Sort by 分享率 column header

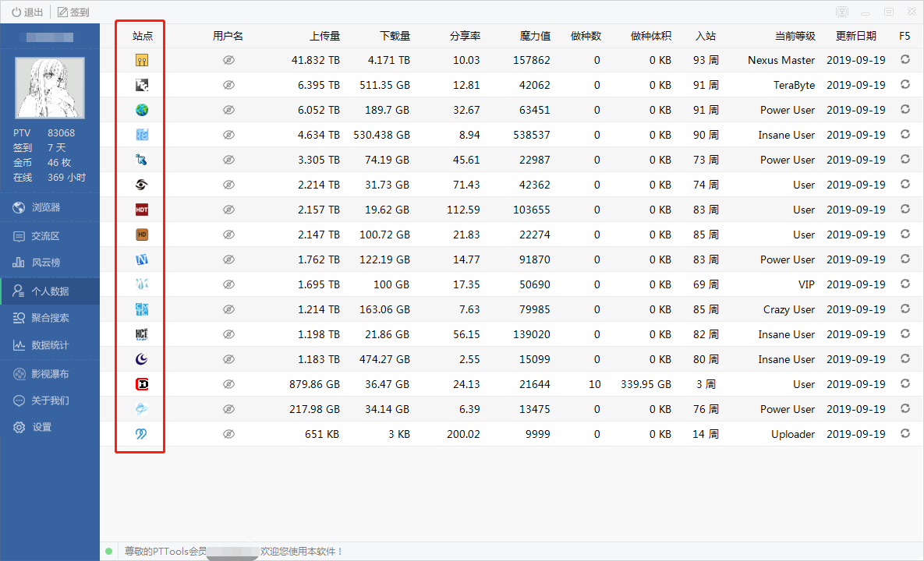click(465, 36)
